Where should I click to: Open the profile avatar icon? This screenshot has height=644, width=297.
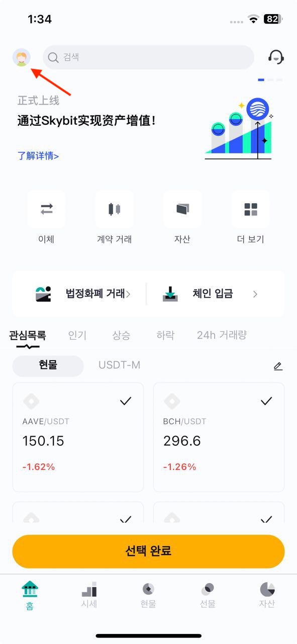point(21,57)
